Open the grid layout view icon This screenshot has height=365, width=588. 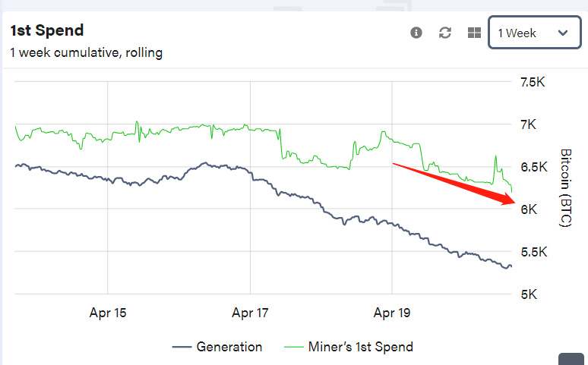pos(474,33)
